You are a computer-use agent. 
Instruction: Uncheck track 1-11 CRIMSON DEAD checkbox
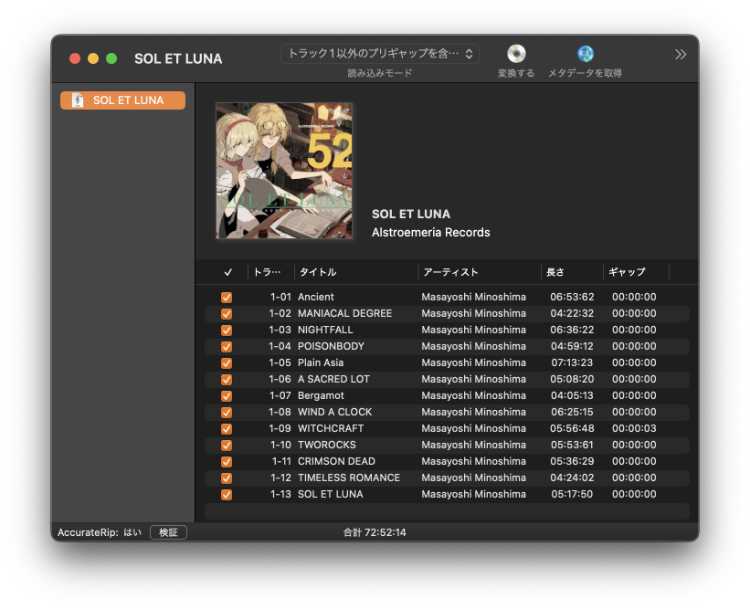pos(226,462)
